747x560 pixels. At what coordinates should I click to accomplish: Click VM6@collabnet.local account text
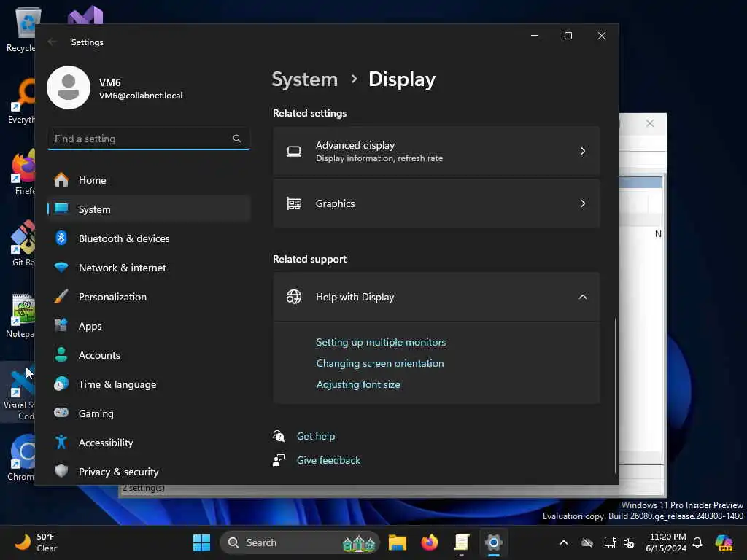[141, 96]
